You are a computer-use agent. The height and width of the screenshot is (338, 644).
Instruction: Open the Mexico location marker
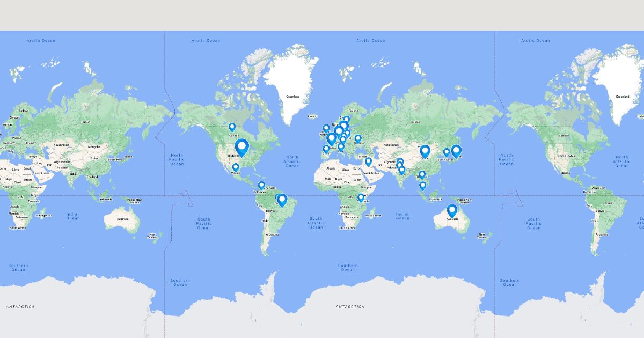[x=236, y=167]
